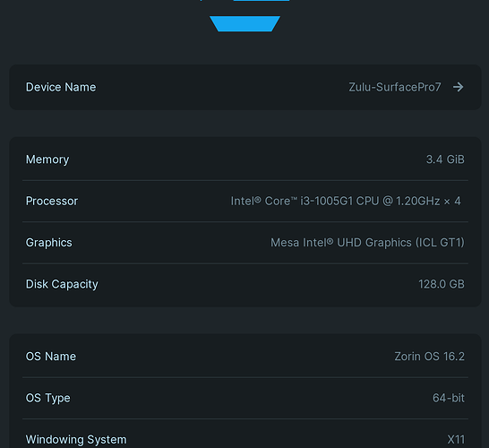Select the Mesa Intel UHD Graphics value
This screenshot has width=489, height=448.
tap(367, 243)
